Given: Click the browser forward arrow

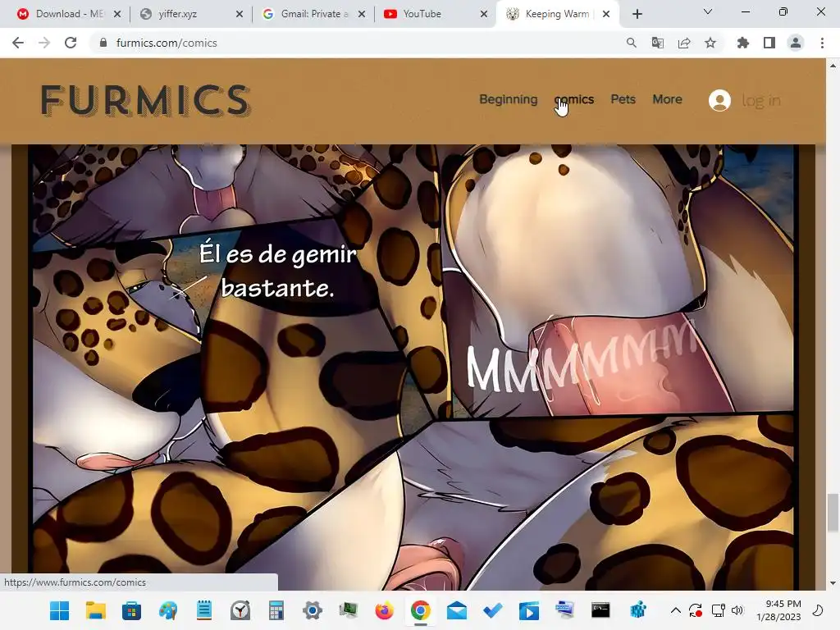Looking at the screenshot, I should (44, 43).
